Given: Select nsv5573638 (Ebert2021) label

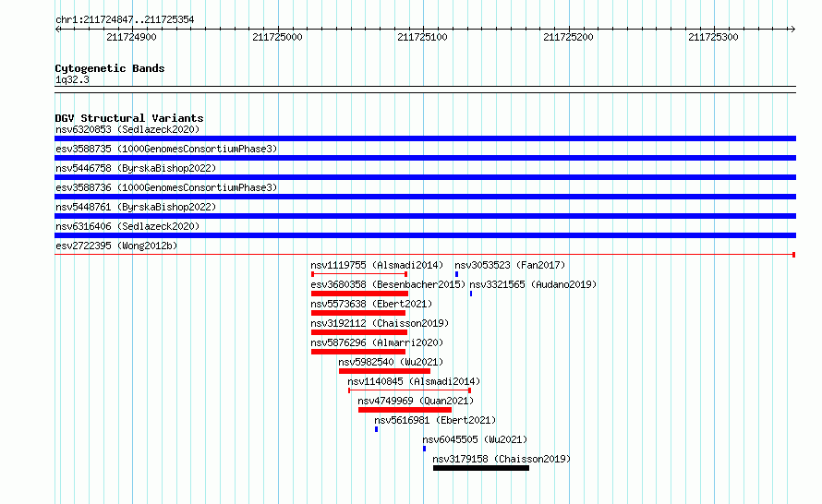Looking at the screenshot, I should (371, 304).
